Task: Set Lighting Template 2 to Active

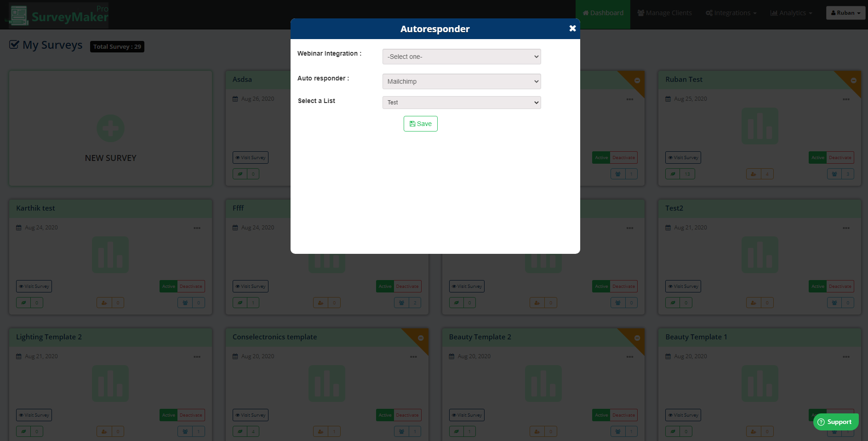Action: point(169,415)
